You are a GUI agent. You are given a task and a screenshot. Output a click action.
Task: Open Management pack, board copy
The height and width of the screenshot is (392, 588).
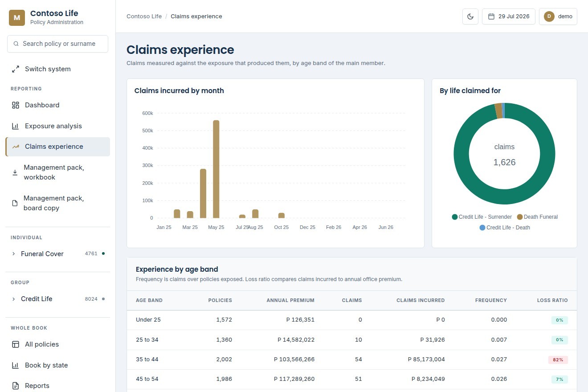click(57, 203)
